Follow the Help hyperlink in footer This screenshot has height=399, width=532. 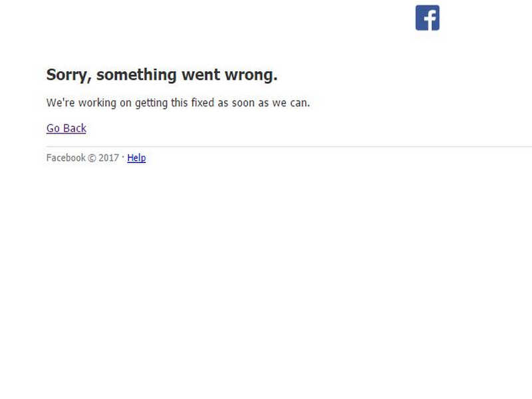[x=136, y=158]
